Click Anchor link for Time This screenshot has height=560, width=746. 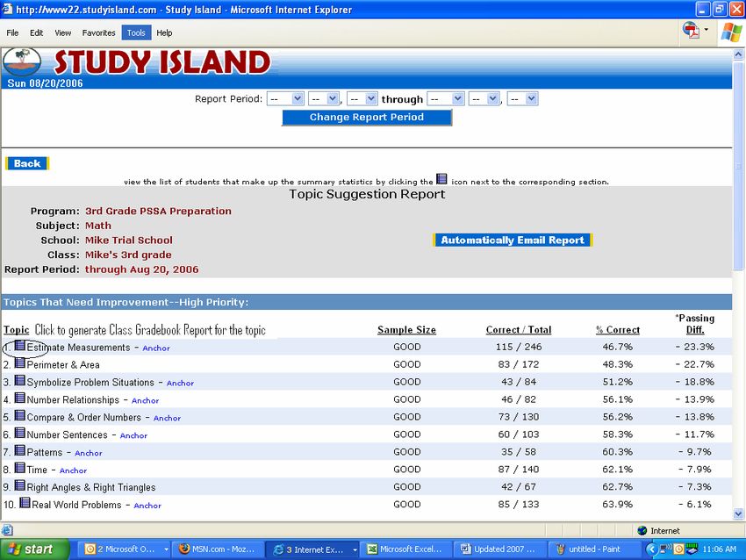pos(73,470)
